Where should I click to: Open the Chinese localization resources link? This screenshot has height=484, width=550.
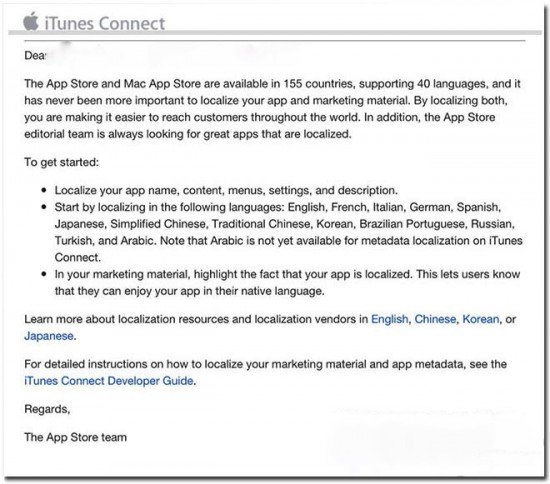[x=435, y=319]
